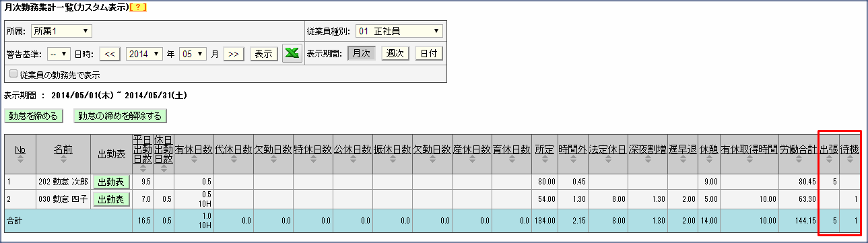Click sort arrows under 公休日数 header
This screenshot has height=243, width=868.
[x=353, y=160]
